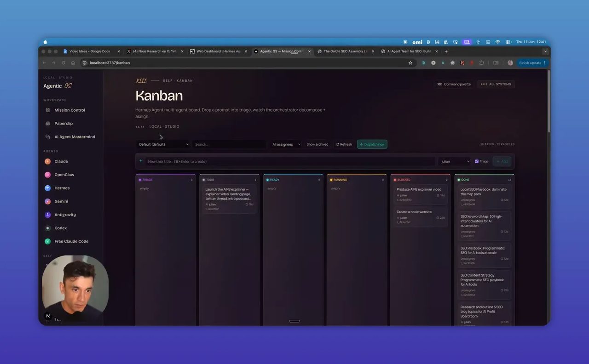Go back in browser history

[44, 63]
